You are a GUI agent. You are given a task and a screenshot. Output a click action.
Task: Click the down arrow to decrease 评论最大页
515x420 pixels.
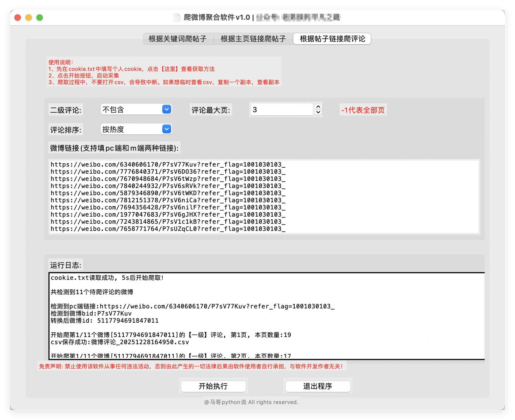pos(318,112)
